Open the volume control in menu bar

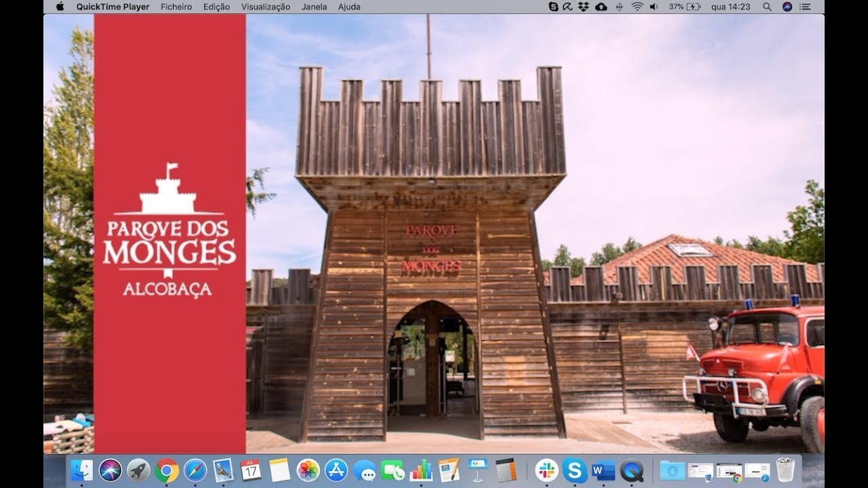(x=654, y=7)
